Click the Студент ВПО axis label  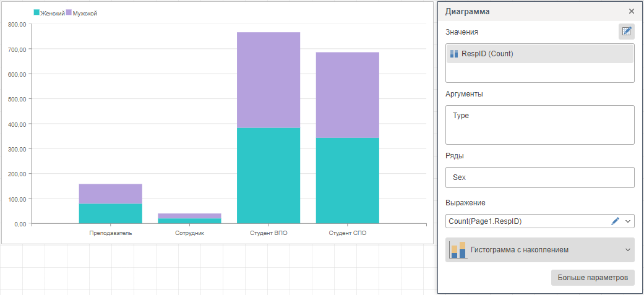point(268,233)
